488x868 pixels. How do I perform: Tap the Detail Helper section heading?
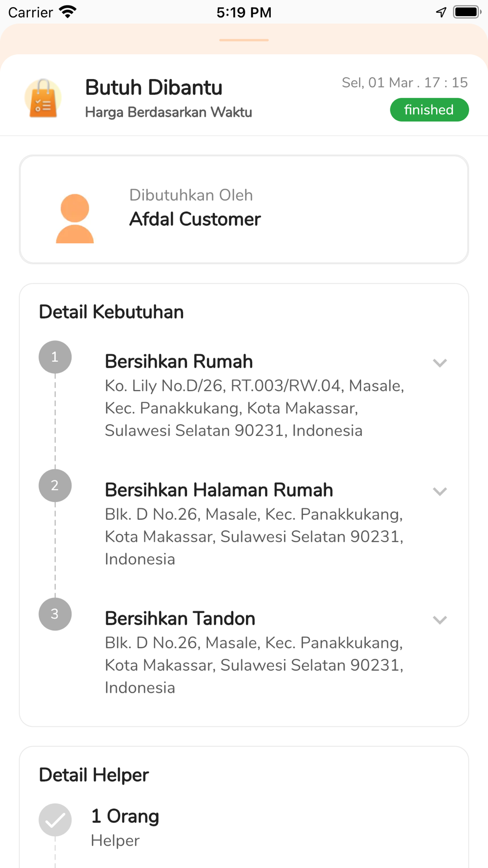coord(94,775)
